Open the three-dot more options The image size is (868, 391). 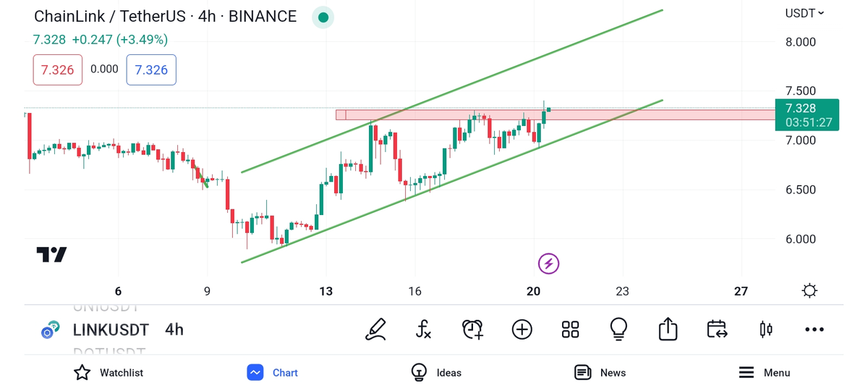pos(814,329)
